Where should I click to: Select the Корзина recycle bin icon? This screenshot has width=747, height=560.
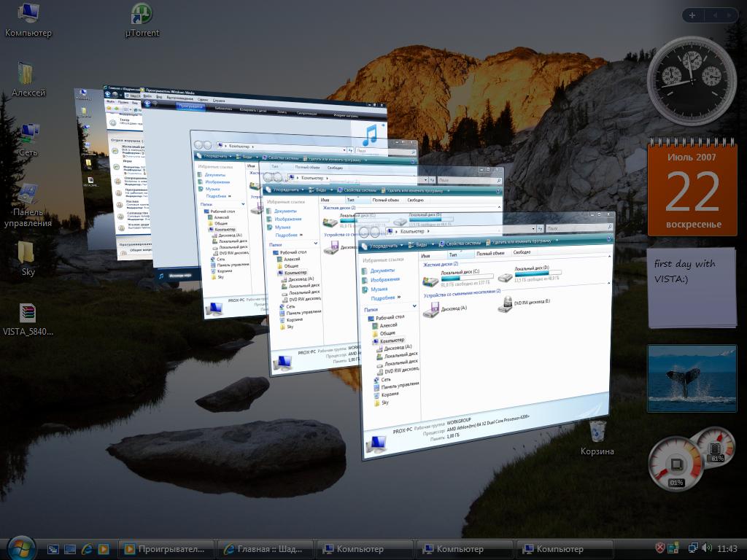(x=597, y=438)
